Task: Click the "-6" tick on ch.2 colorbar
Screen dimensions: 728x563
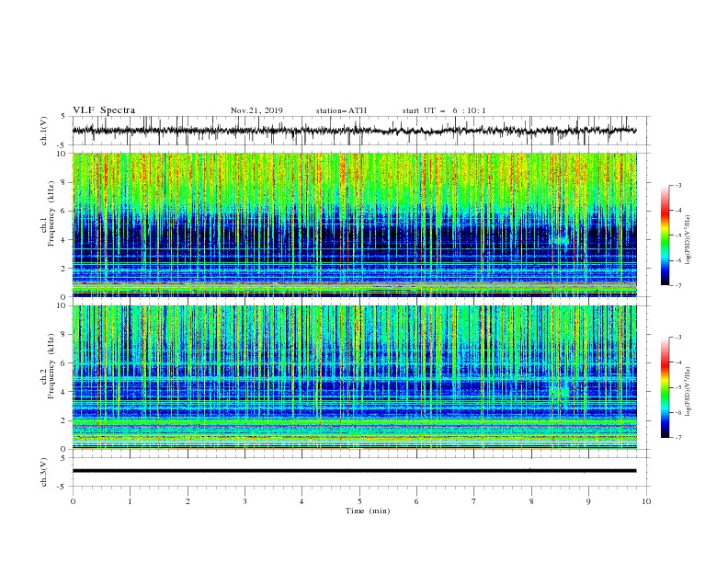Action: tap(677, 412)
